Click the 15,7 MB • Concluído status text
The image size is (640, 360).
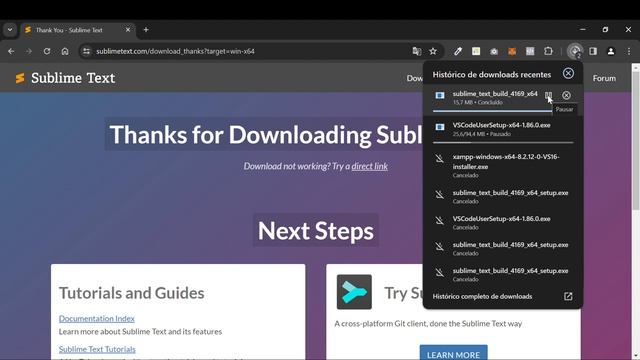[478, 102]
